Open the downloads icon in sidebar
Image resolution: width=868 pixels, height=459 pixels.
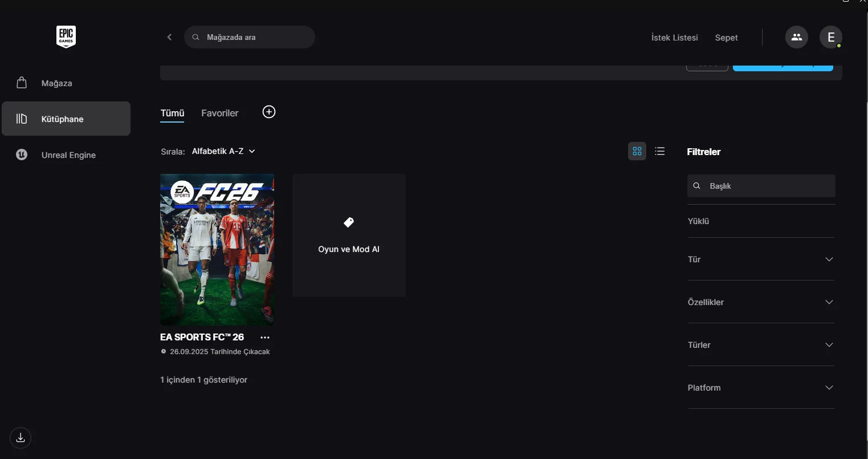(x=21, y=438)
